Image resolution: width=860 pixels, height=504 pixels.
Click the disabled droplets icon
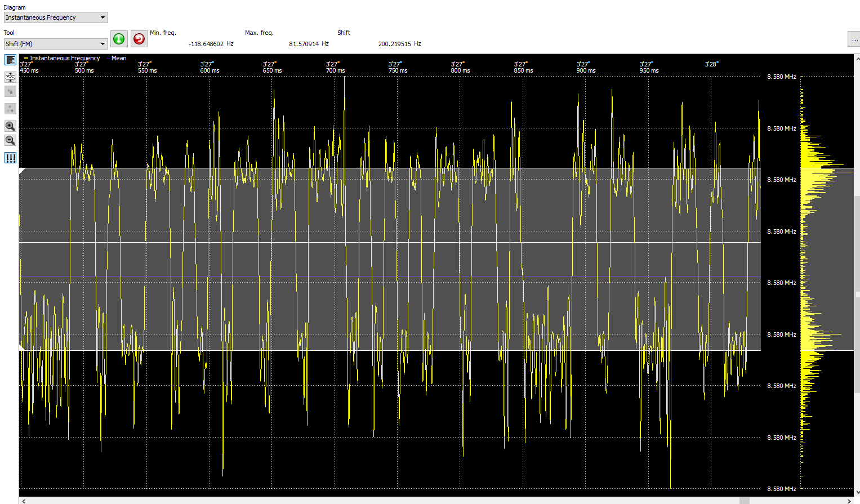[x=10, y=91]
